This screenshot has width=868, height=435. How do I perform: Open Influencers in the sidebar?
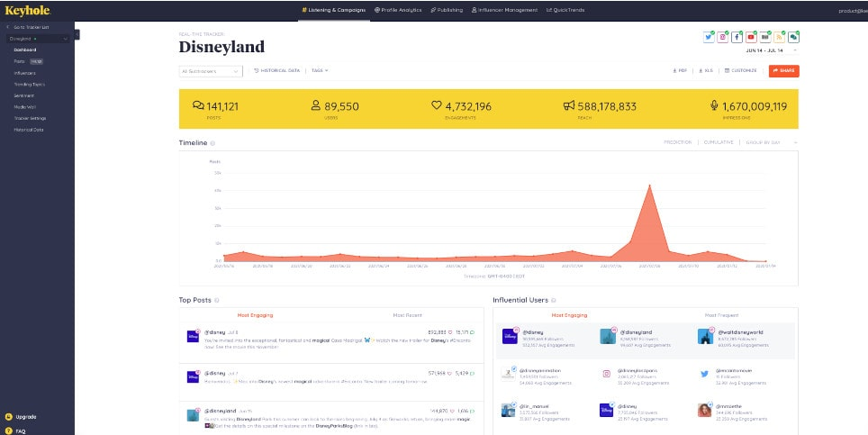tap(25, 73)
